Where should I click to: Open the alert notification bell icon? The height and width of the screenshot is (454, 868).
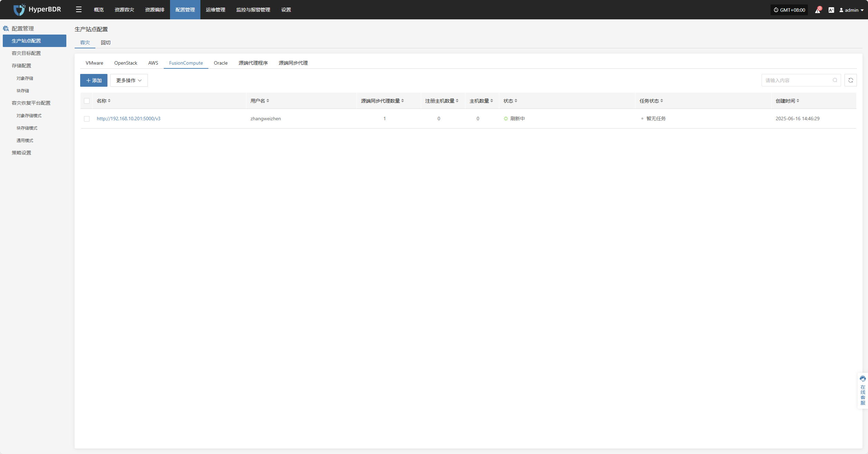coord(818,10)
